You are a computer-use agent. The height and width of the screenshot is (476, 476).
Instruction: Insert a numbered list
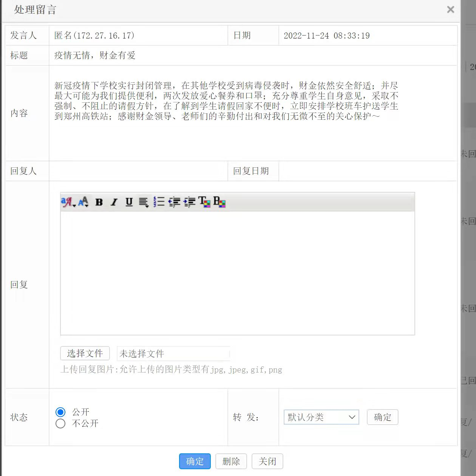coord(159,202)
